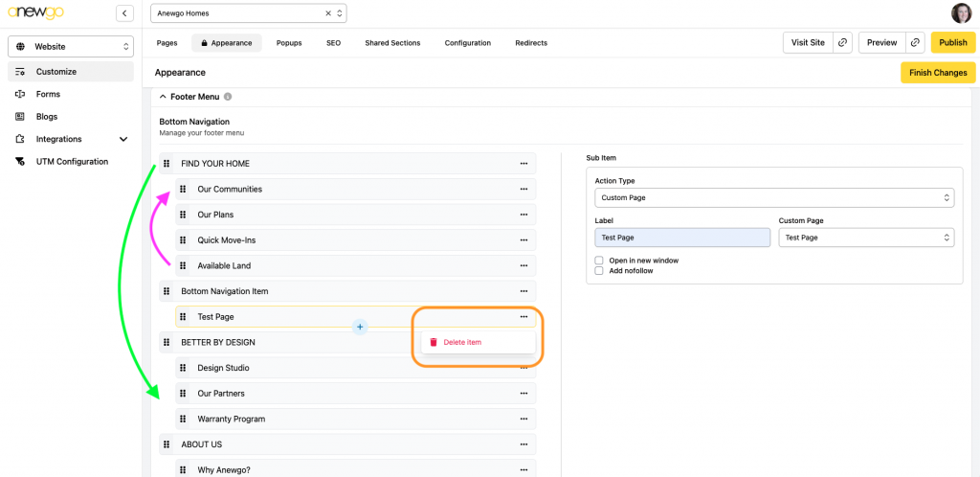The image size is (980, 477).
Task: Click the copy link icon beside Preview
Action: click(915, 42)
